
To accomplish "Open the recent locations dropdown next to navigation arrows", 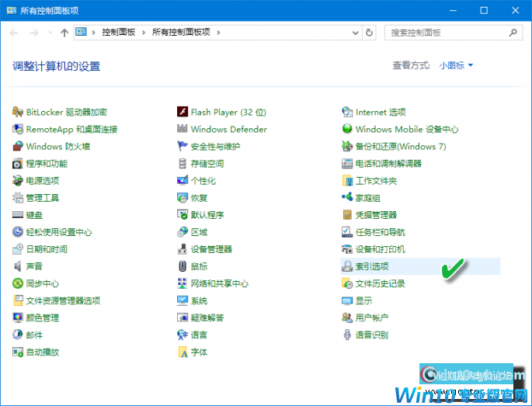I will pyautogui.click(x=50, y=33).
